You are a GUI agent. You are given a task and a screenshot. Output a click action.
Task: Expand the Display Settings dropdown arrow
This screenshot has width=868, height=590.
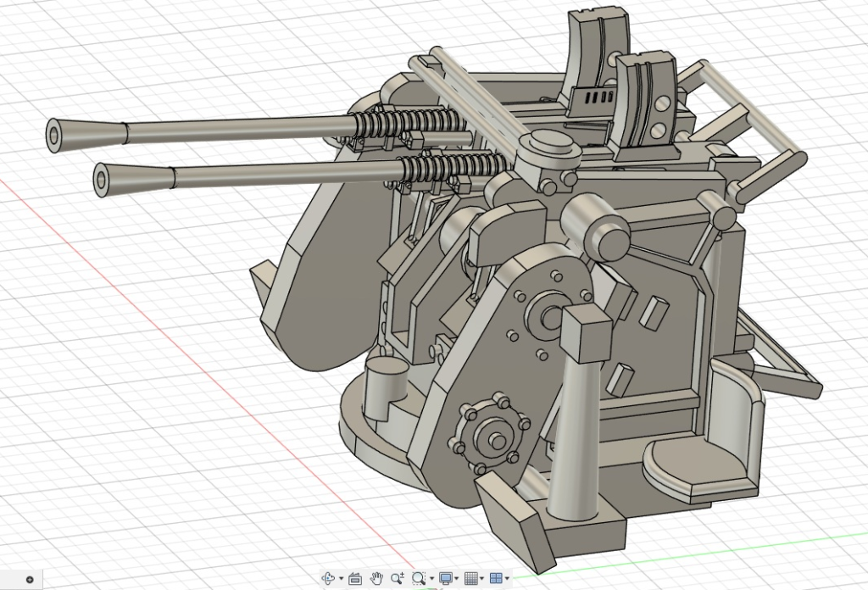coord(457,579)
